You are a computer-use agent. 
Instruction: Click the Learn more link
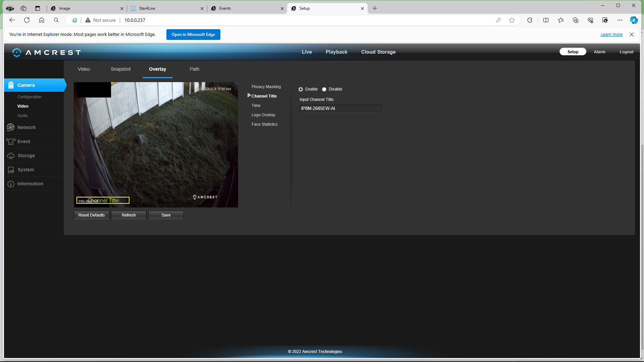611,35
